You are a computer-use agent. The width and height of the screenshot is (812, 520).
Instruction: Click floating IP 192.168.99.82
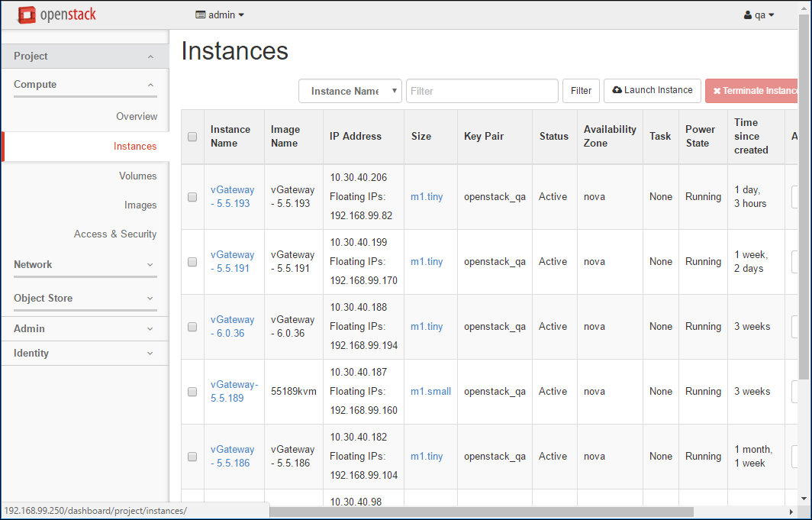coord(361,216)
